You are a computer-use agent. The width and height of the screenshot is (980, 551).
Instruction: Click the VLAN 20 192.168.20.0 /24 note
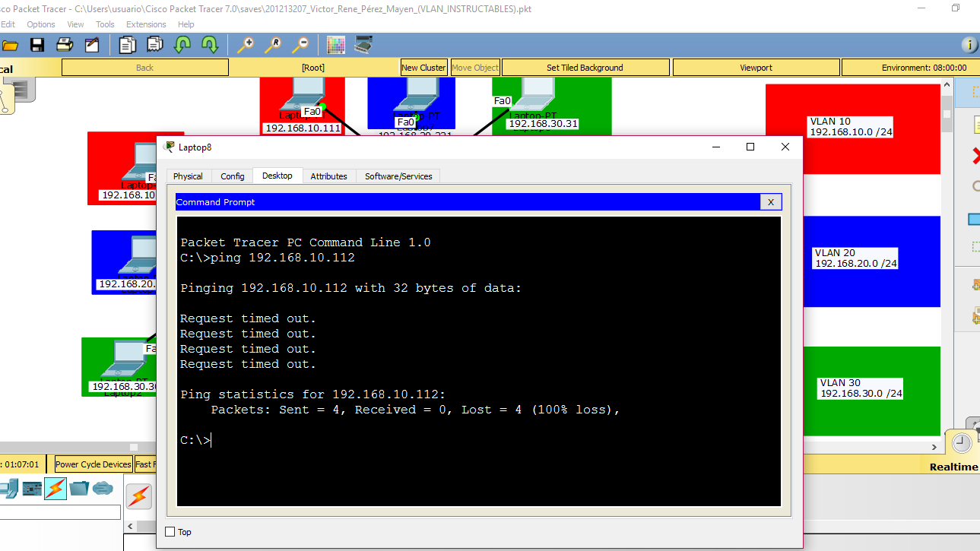click(855, 258)
